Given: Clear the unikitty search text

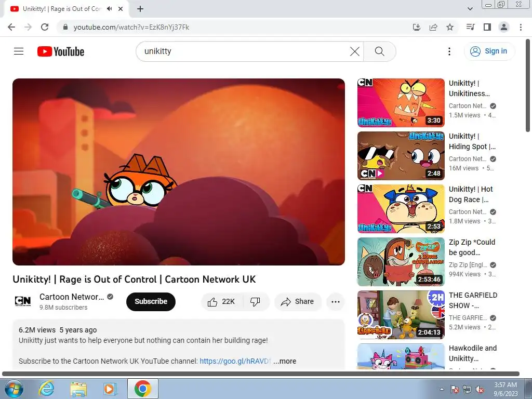Looking at the screenshot, I should 354,51.
